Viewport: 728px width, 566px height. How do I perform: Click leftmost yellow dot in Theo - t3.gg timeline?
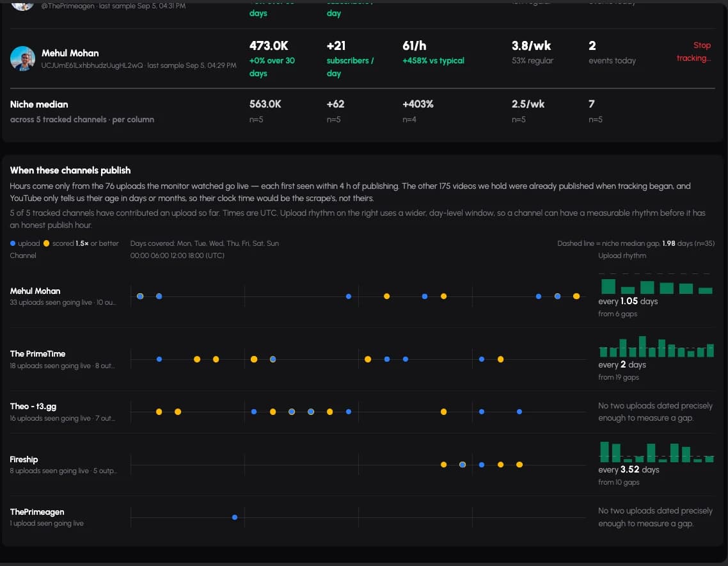tap(159, 412)
